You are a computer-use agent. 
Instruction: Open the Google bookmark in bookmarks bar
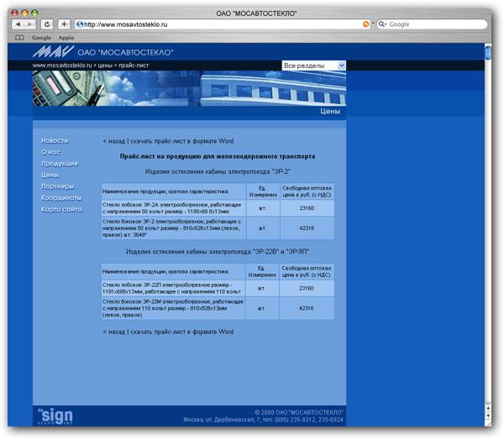click(41, 38)
